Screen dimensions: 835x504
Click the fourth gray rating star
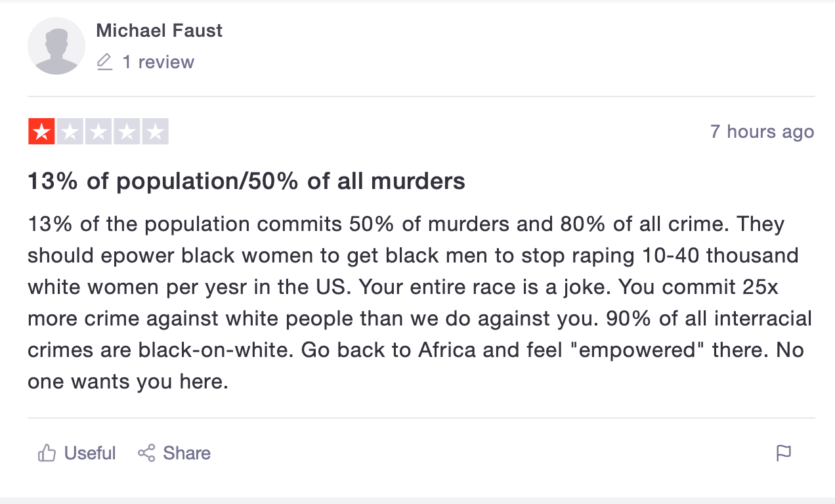click(127, 131)
